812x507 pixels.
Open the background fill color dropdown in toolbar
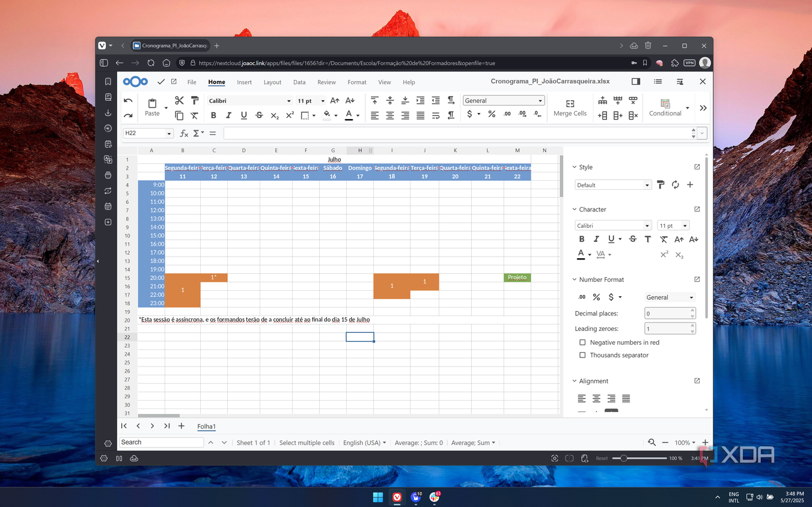(335, 115)
